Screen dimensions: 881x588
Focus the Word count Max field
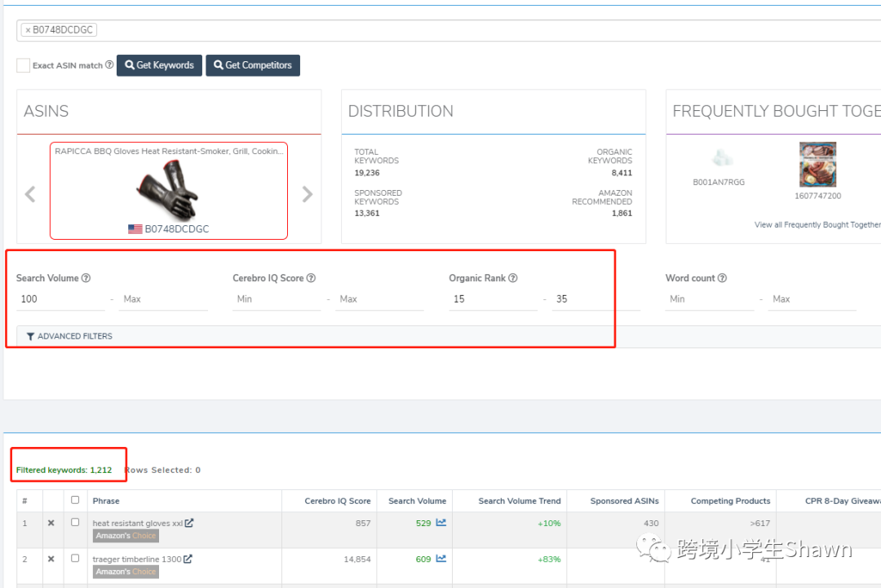click(812, 299)
